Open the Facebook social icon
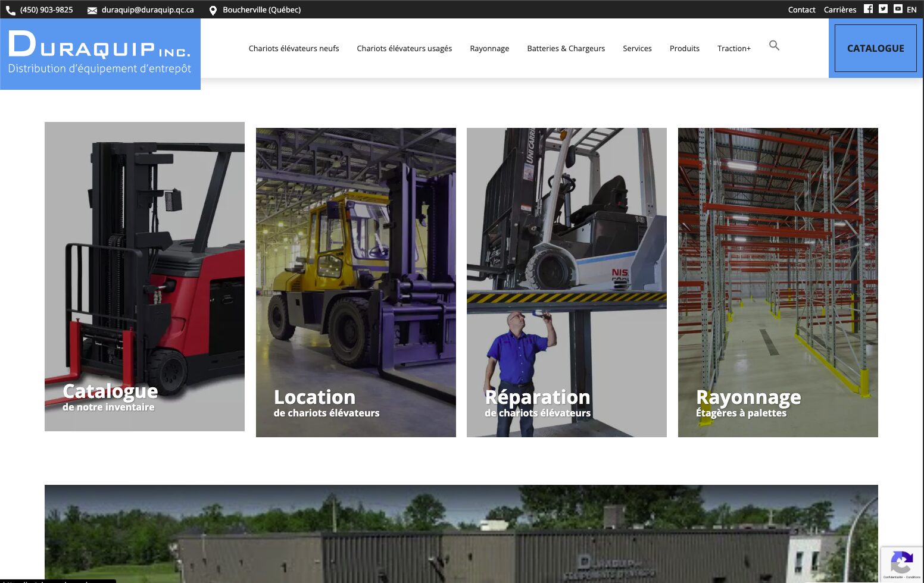The height and width of the screenshot is (583, 924). pyautogui.click(x=868, y=9)
